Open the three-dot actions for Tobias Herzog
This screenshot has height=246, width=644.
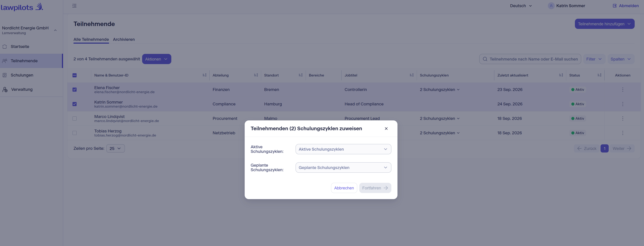click(622, 133)
